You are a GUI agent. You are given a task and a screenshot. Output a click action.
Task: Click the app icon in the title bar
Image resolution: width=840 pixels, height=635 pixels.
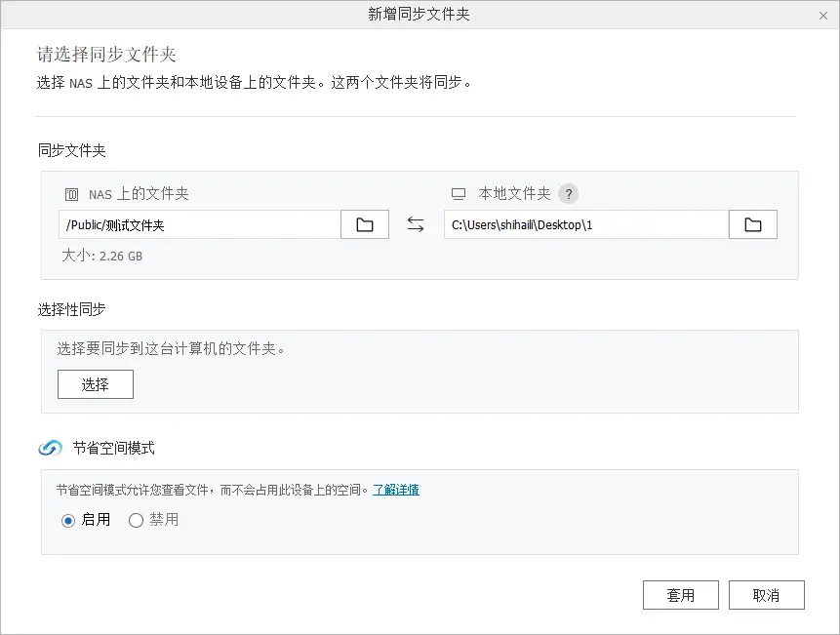(x=13, y=15)
